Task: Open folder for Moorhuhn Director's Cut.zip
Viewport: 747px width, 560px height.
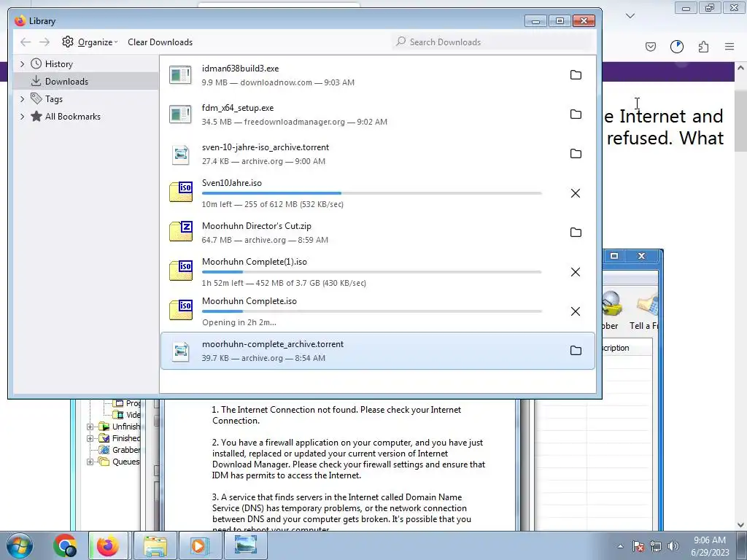Action: (x=576, y=233)
